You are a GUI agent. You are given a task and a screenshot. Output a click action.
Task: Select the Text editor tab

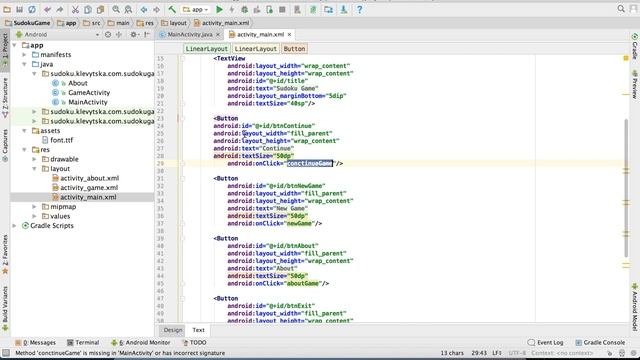[198, 330]
